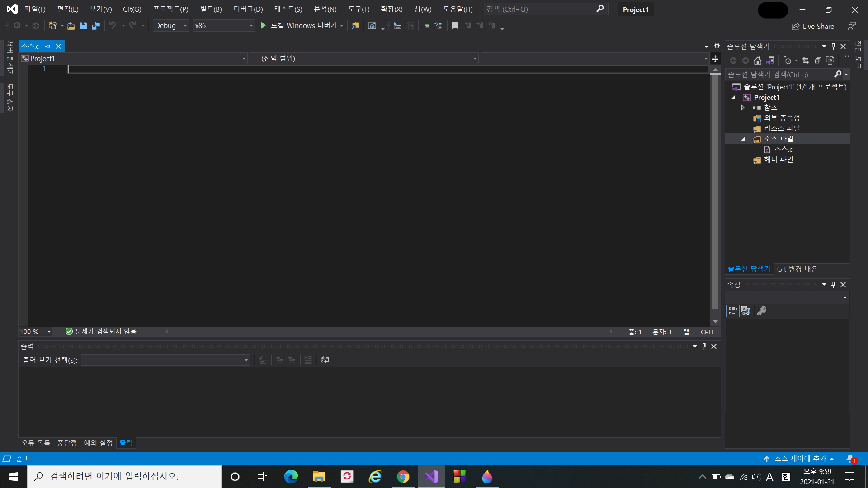Open the 디버그(D) menu
The image size is (868, 488).
[x=248, y=9]
